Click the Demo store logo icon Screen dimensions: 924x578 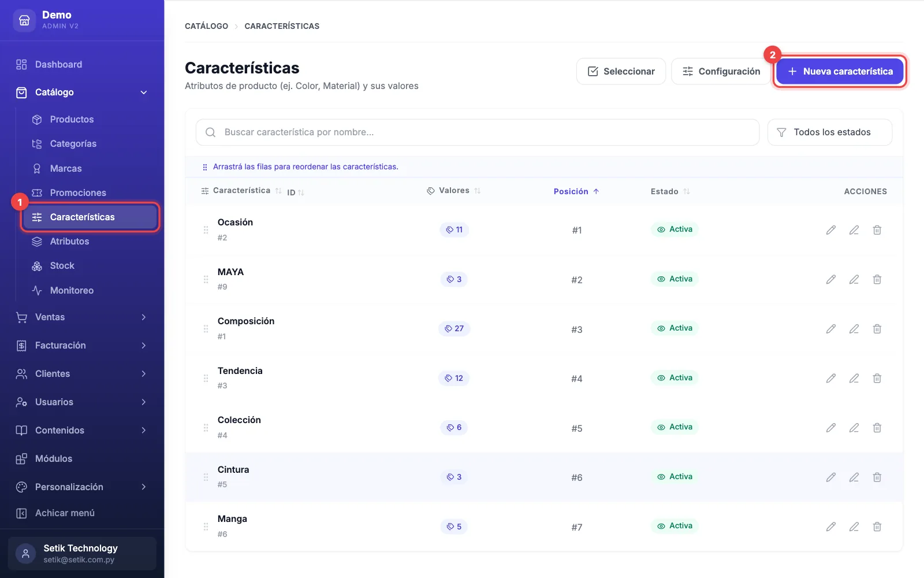24,20
